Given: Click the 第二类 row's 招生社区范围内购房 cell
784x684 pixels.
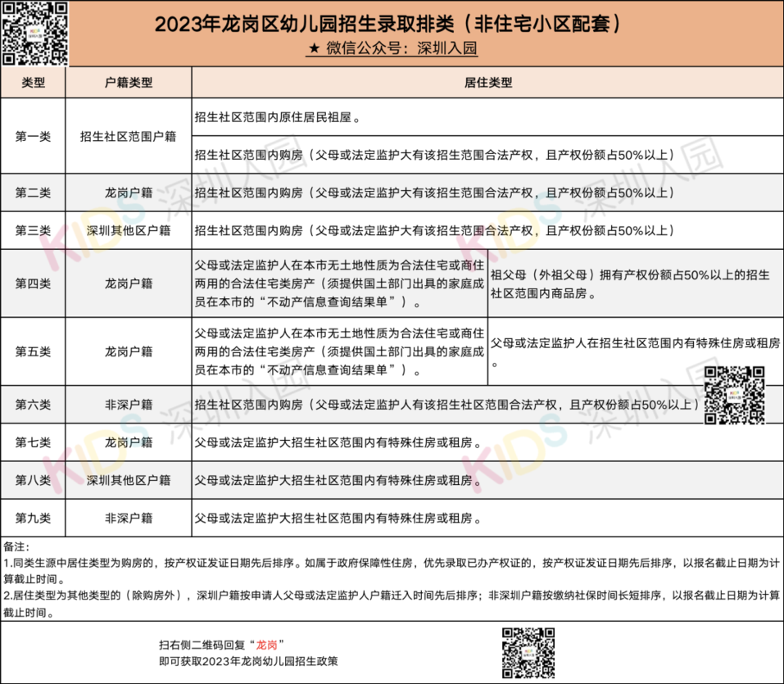Looking at the screenshot, I should click(x=488, y=193).
